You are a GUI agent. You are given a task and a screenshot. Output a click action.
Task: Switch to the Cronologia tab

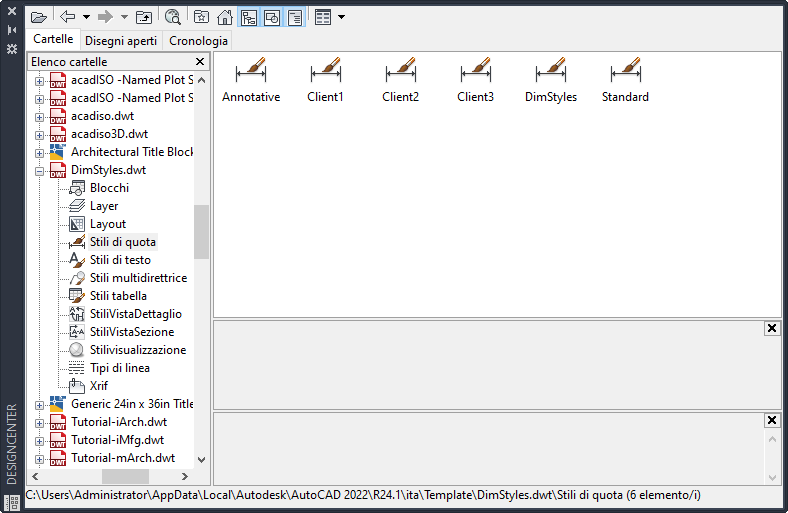198,41
